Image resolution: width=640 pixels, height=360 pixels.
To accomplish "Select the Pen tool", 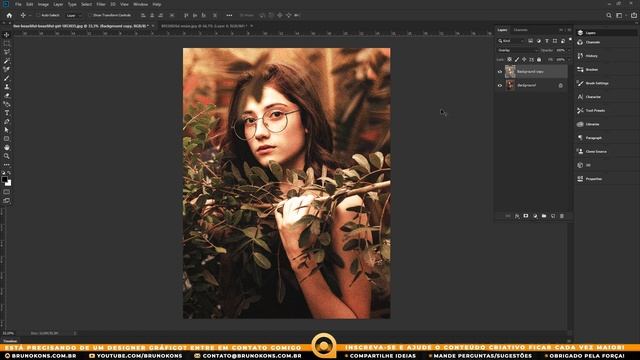I will [x=7, y=122].
